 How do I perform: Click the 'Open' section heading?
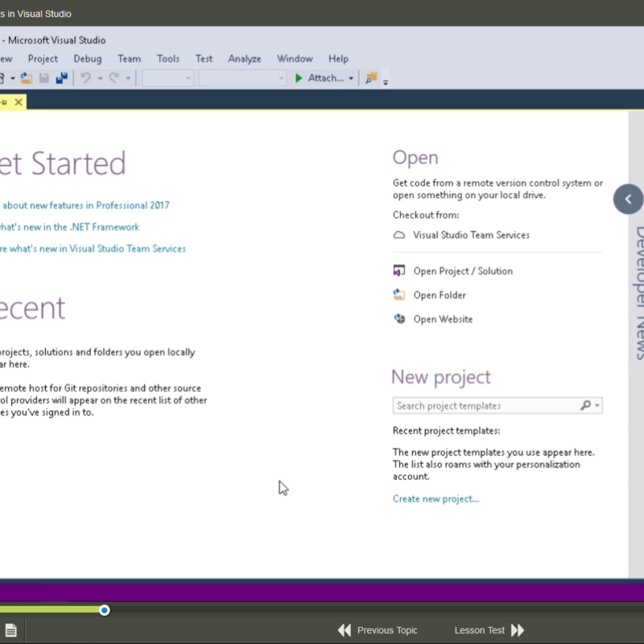pyautogui.click(x=415, y=157)
